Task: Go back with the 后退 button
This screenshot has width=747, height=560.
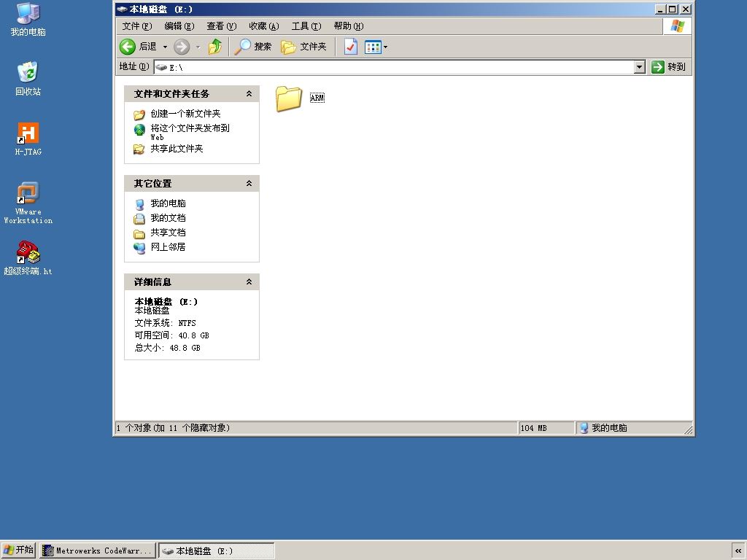Action: (138, 47)
